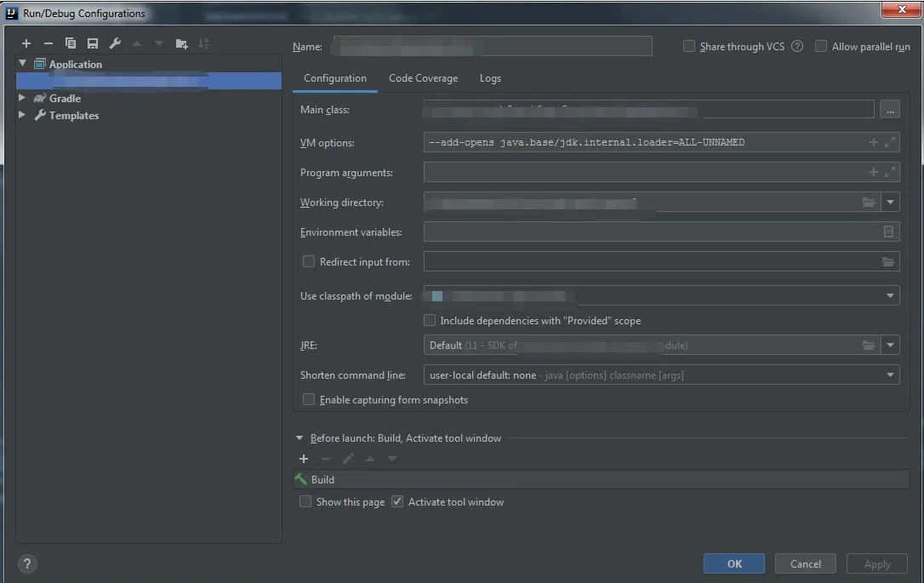Image resolution: width=924 pixels, height=583 pixels.
Task: Open the Working directory dropdown arrow
Action: (890, 203)
